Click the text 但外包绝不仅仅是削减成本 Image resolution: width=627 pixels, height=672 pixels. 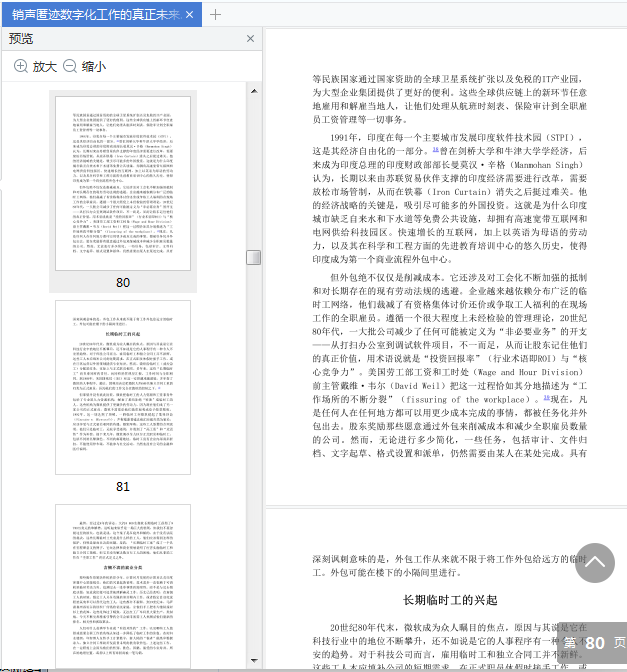[385, 277]
